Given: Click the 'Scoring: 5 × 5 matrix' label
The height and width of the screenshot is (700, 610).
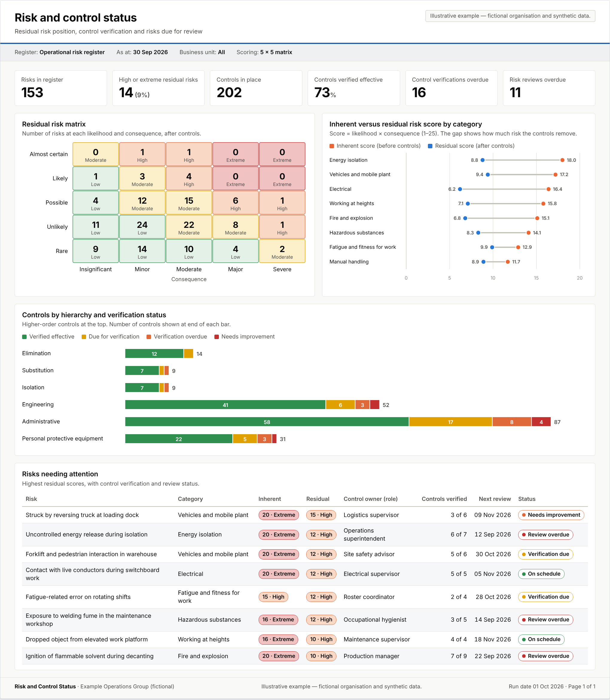Looking at the screenshot, I should (264, 52).
